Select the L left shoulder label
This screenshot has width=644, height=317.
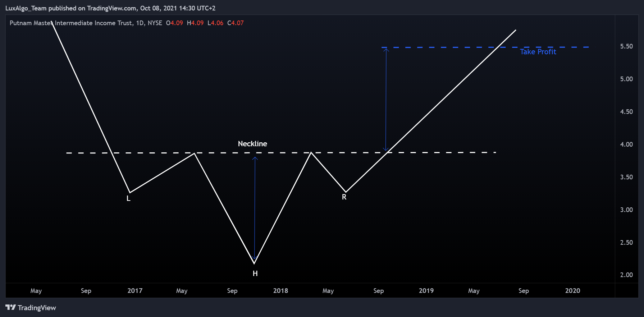128,198
